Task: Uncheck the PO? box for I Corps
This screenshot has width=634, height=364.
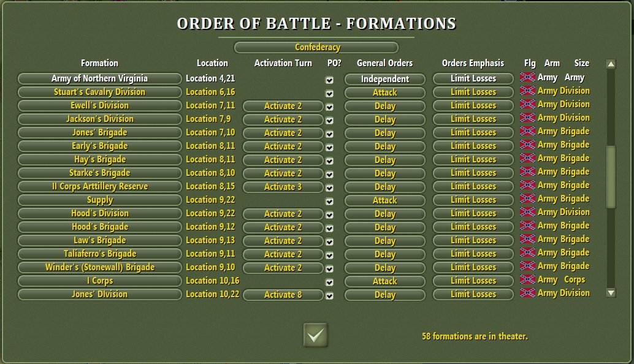Action: click(x=329, y=281)
